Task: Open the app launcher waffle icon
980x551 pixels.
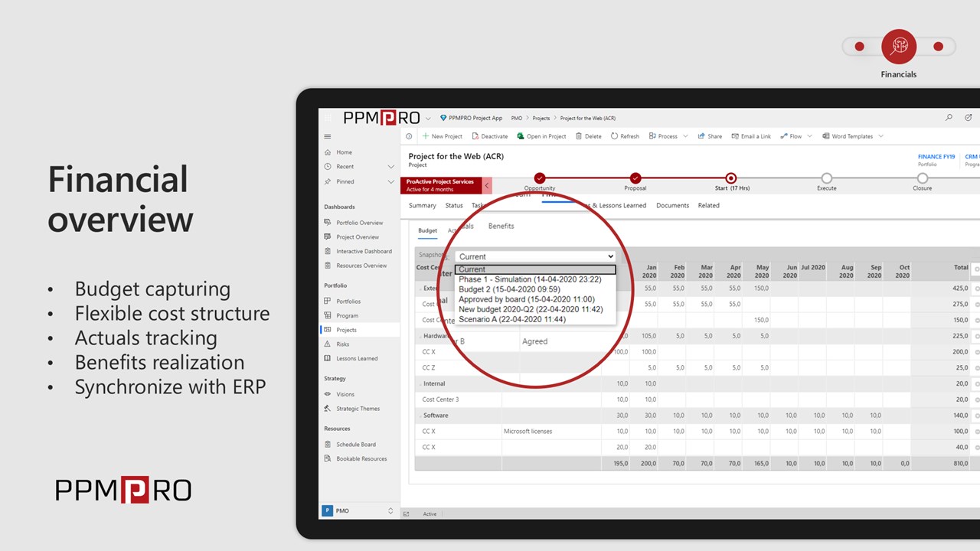Action: (328, 118)
